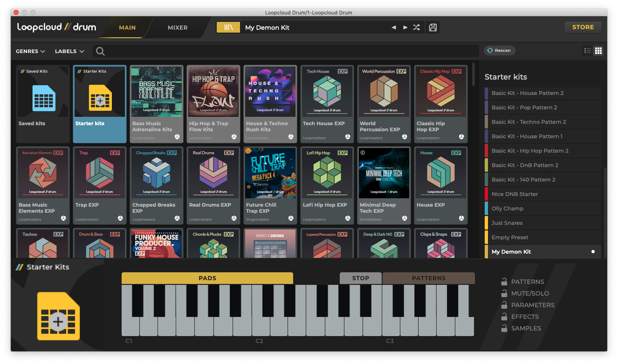Click the My Demon Kit name field
This screenshot has width=618, height=364.
tap(315, 27)
